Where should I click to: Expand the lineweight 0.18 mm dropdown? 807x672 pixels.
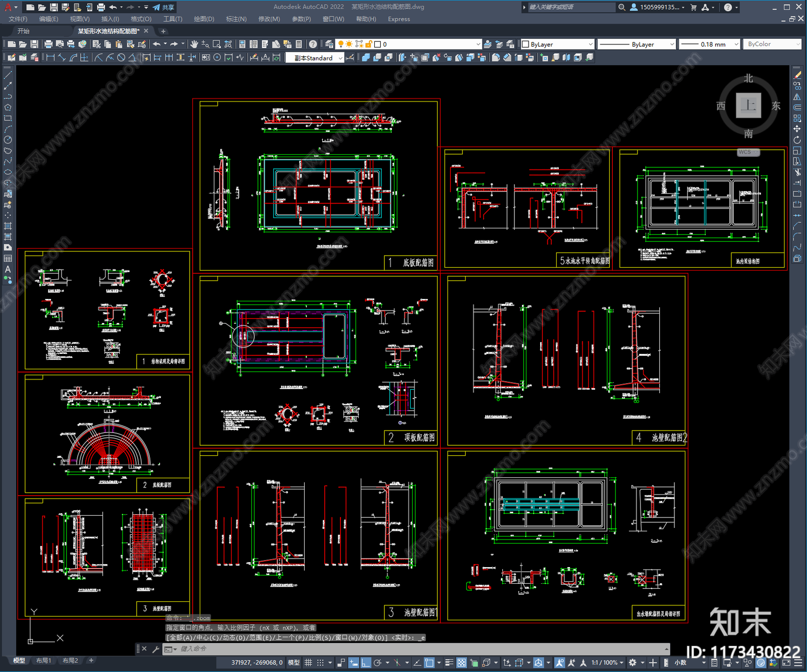point(736,44)
